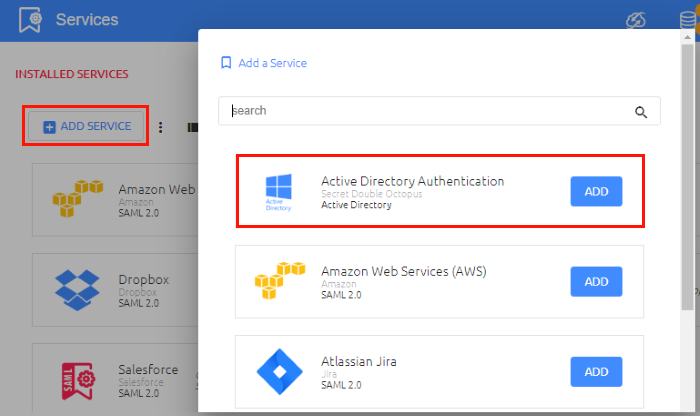Click the Atlassian Jira diamond logo
The width and height of the screenshot is (700, 416).
tap(279, 371)
